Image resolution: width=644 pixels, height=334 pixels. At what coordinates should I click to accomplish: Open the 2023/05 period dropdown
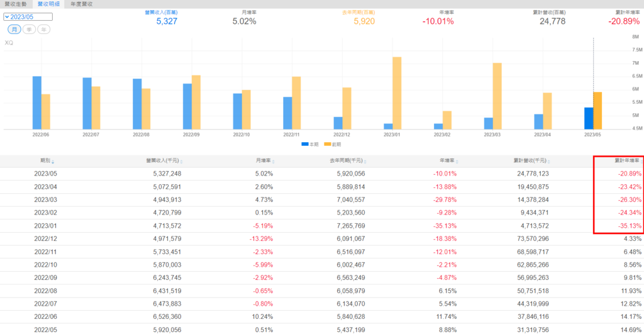(28, 17)
